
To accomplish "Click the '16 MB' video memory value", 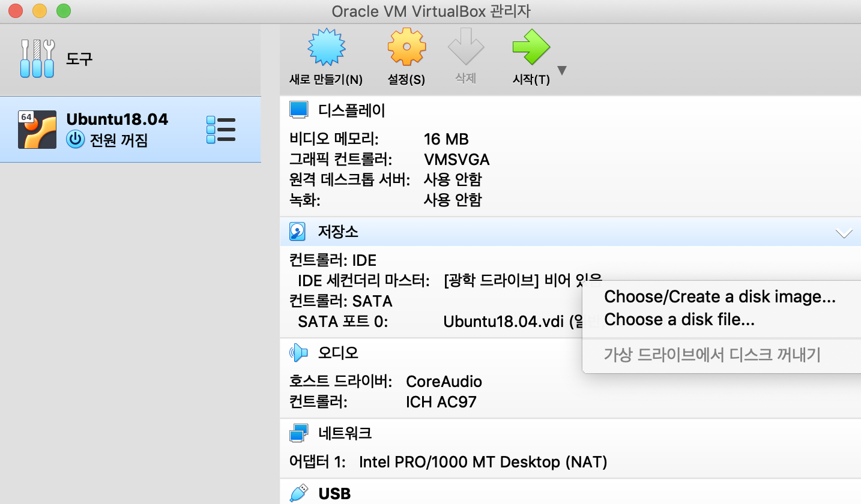I will [x=446, y=139].
